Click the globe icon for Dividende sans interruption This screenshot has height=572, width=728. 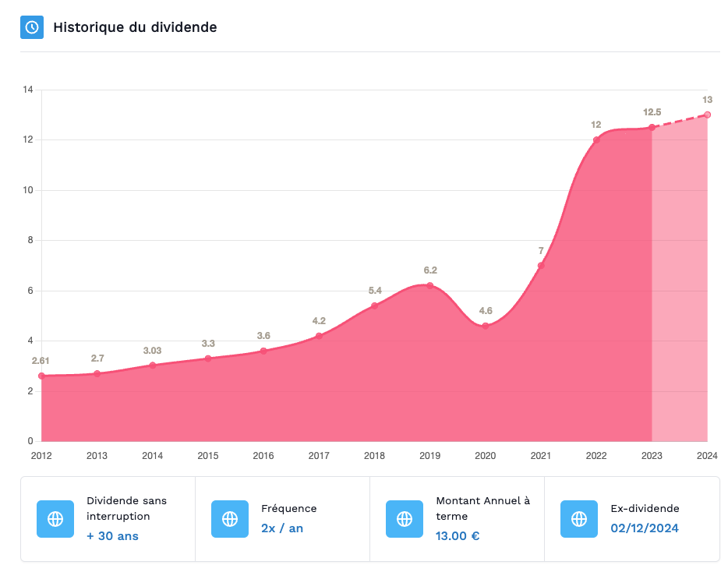(55, 519)
